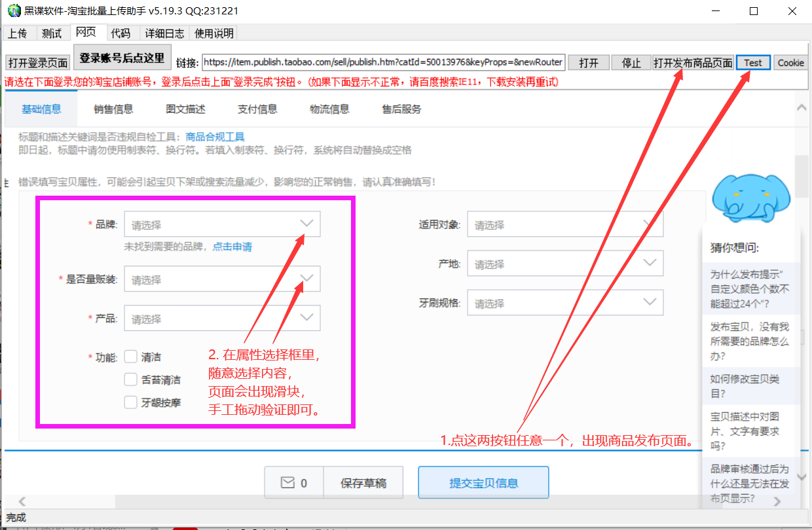
Task: Click the 打开 button next to the link field
Action: pyautogui.click(x=589, y=63)
